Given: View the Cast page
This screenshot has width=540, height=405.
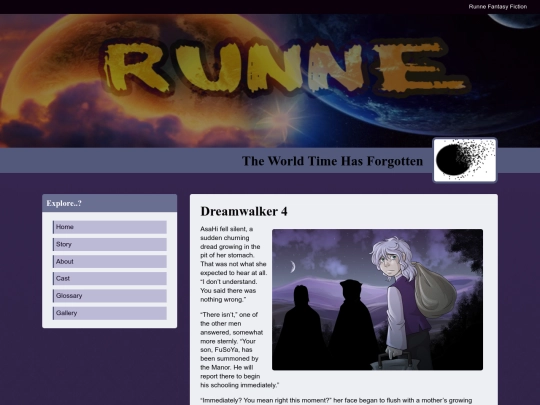Looking at the screenshot, I should (x=110, y=279).
